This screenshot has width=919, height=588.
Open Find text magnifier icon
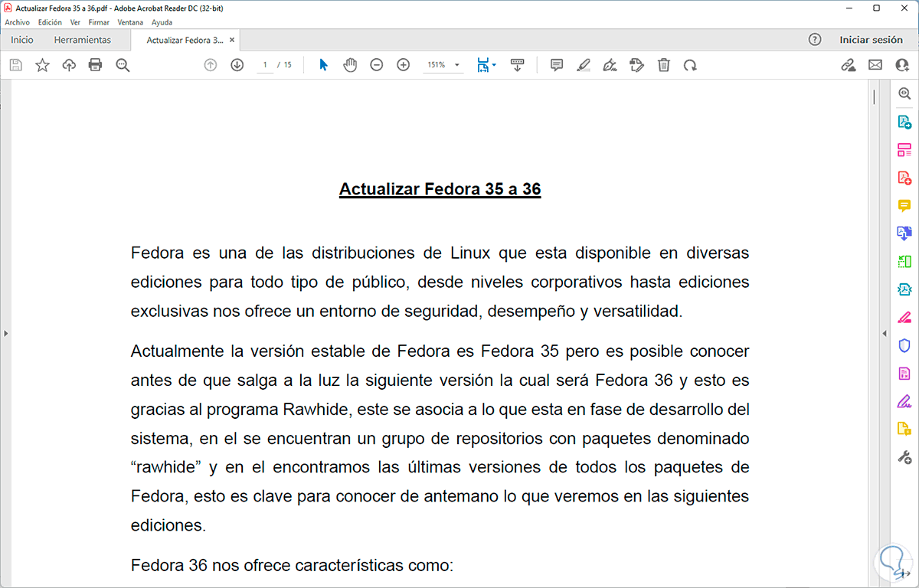tap(123, 65)
